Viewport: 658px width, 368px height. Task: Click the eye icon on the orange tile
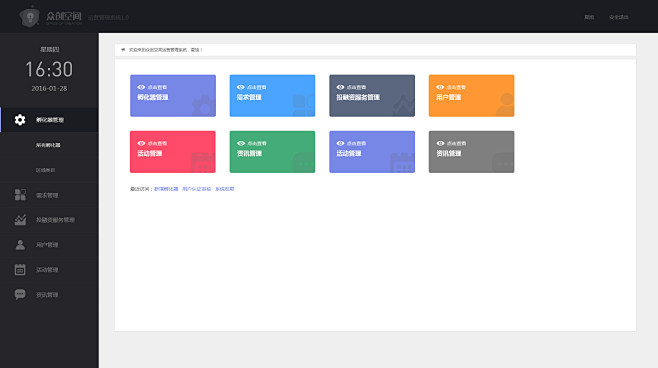[440, 87]
